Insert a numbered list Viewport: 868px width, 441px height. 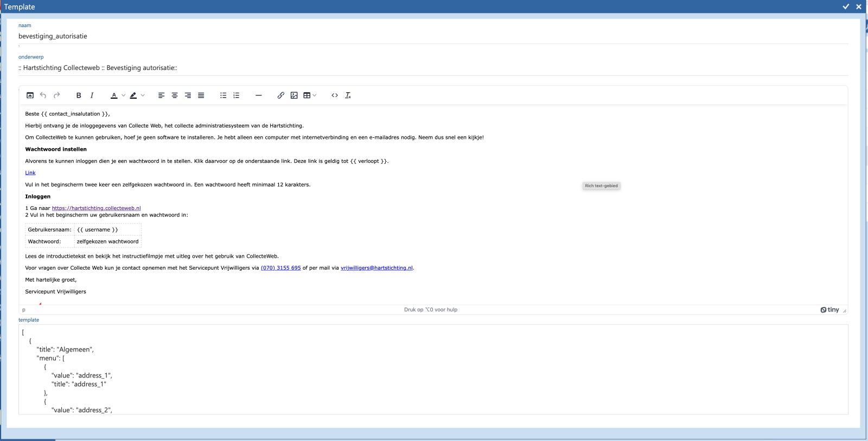tap(236, 95)
